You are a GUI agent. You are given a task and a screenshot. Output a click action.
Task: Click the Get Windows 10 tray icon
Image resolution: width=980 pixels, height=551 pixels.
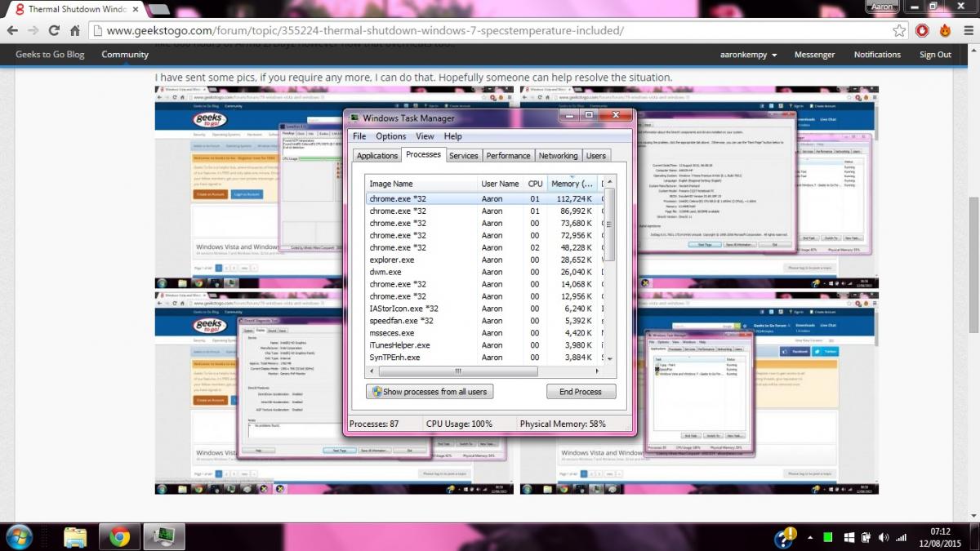848,537
